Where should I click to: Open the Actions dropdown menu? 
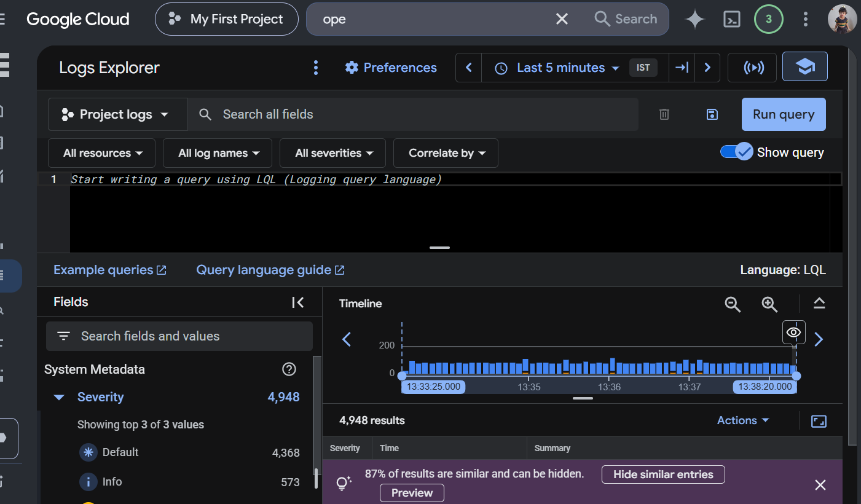point(744,420)
